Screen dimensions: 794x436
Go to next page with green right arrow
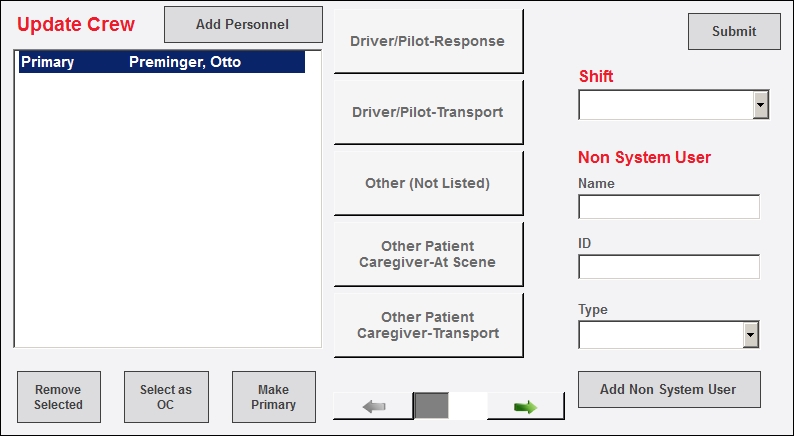526,406
